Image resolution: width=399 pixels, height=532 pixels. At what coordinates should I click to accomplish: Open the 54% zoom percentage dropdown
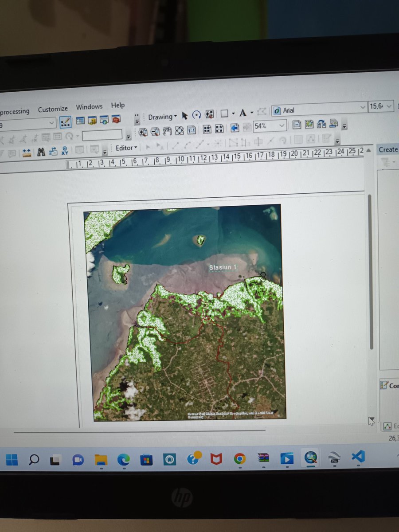tap(270, 126)
